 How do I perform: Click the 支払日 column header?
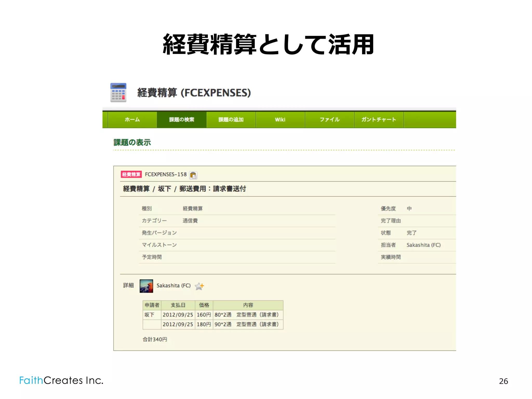click(x=178, y=305)
